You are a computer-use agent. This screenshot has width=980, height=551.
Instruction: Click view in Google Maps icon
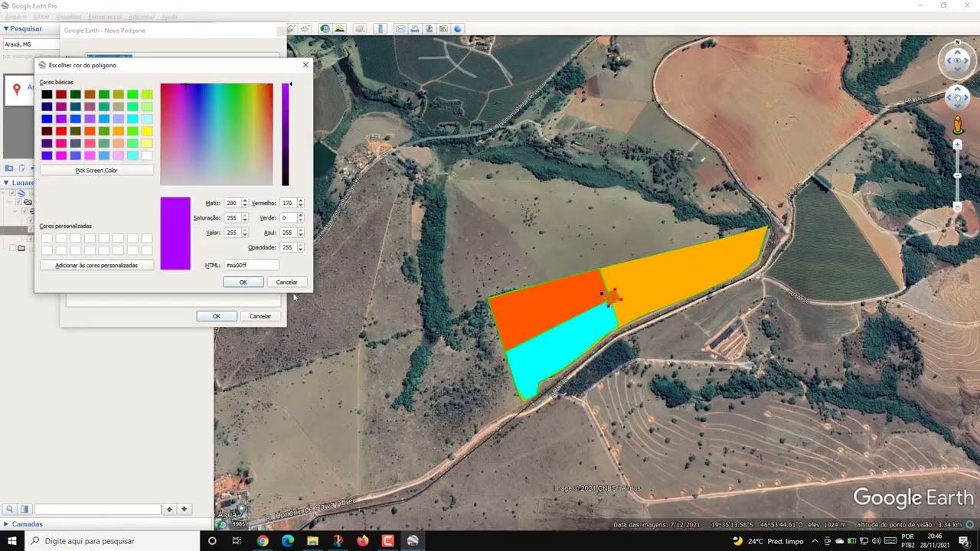443,28
